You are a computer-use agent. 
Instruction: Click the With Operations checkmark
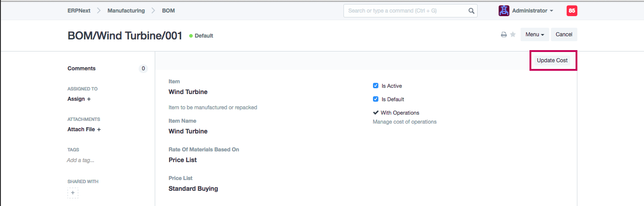(376, 113)
